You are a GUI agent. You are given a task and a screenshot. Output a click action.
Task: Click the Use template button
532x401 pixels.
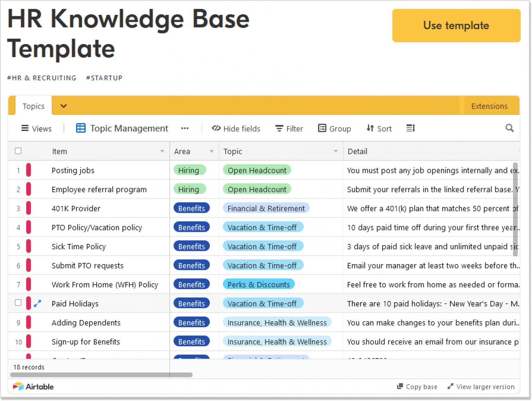pos(456,25)
